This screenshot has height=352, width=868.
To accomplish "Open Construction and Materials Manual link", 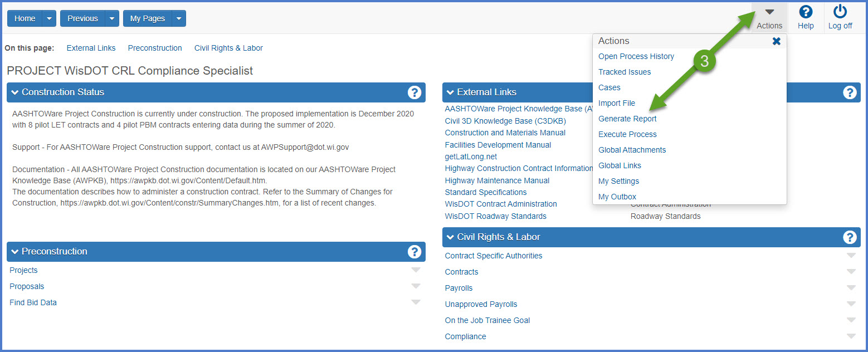I will 505,133.
